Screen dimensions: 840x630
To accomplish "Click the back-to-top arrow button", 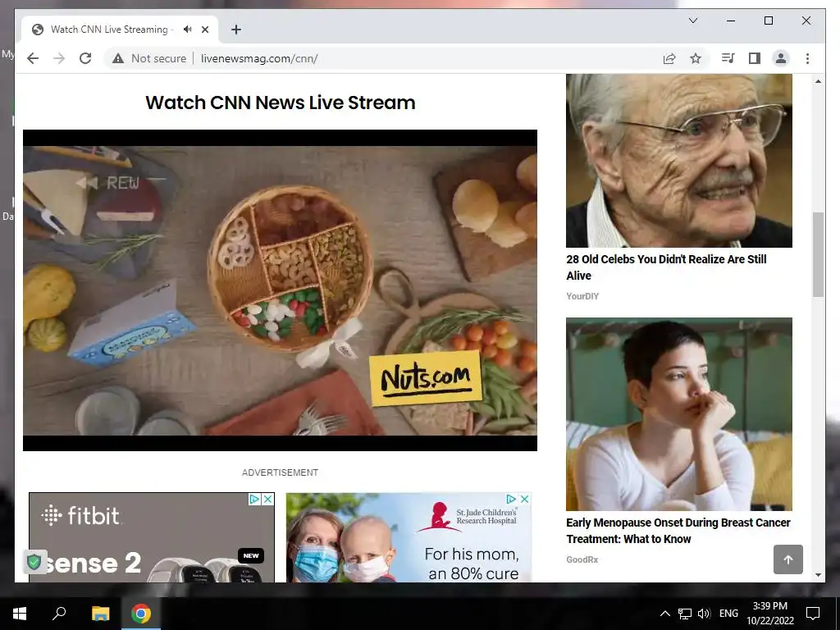I will pyautogui.click(x=788, y=559).
